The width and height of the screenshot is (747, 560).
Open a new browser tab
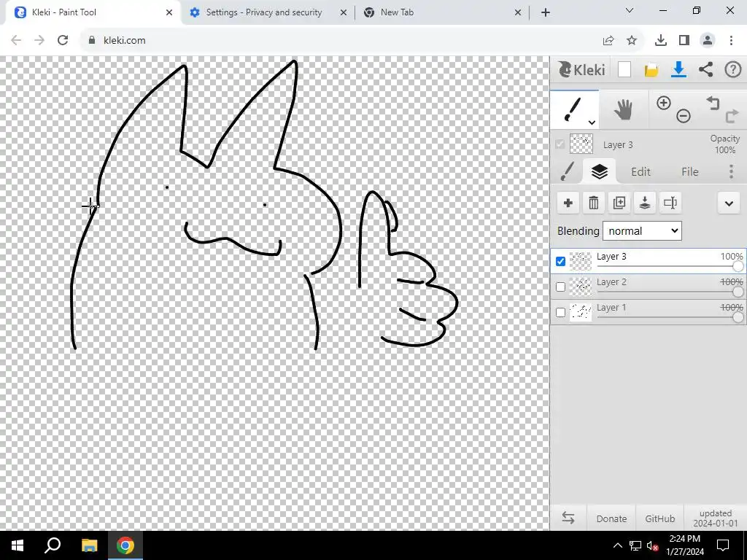point(546,12)
